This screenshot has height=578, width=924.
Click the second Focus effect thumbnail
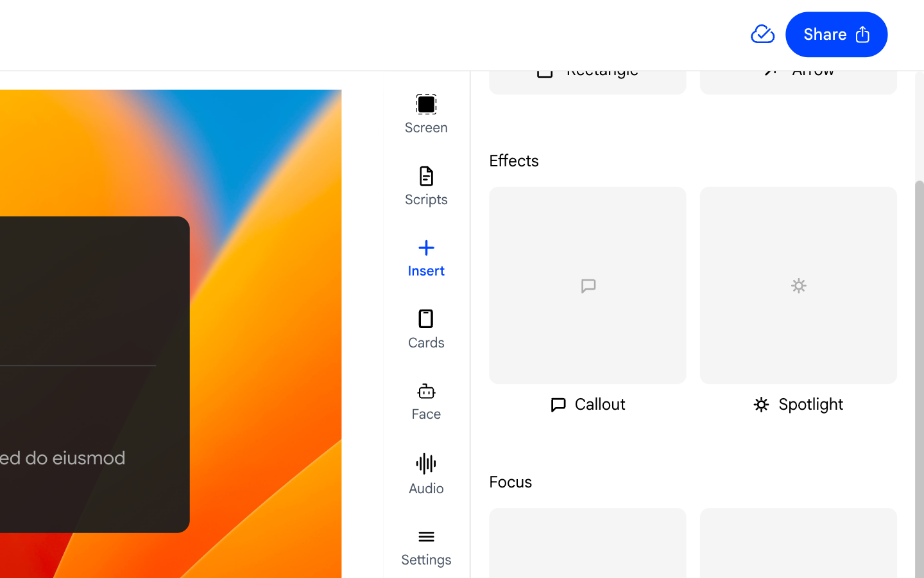(x=798, y=543)
